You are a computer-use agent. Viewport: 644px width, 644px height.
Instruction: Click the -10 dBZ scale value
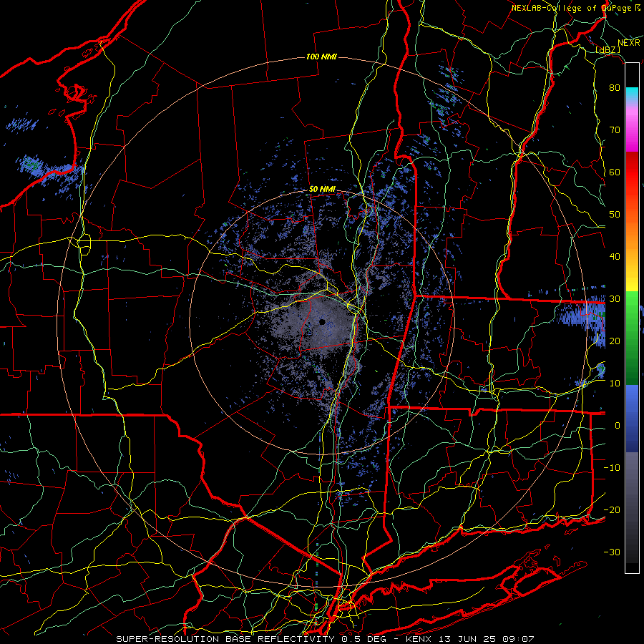click(x=612, y=468)
